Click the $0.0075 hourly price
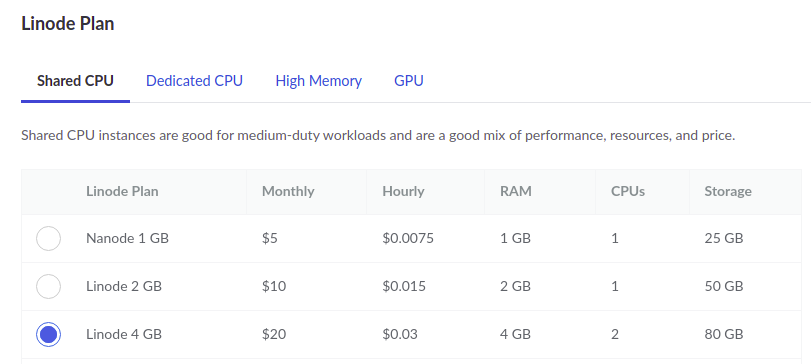The image size is (811, 364). coord(408,238)
